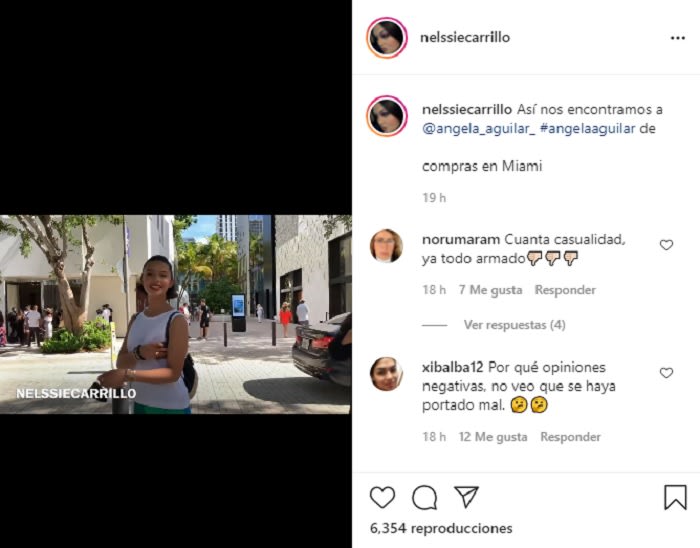Like the post with heart icon
The width and height of the screenshot is (700, 548).
(x=383, y=497)
